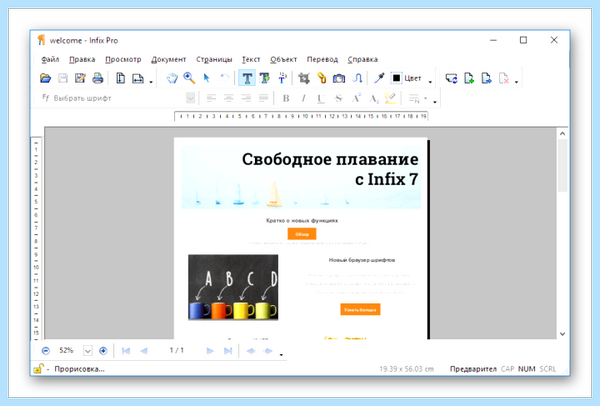Screen dimensions: 600x406
Task: Expand view toolbar overflow arrow
Action: point(151,82)
